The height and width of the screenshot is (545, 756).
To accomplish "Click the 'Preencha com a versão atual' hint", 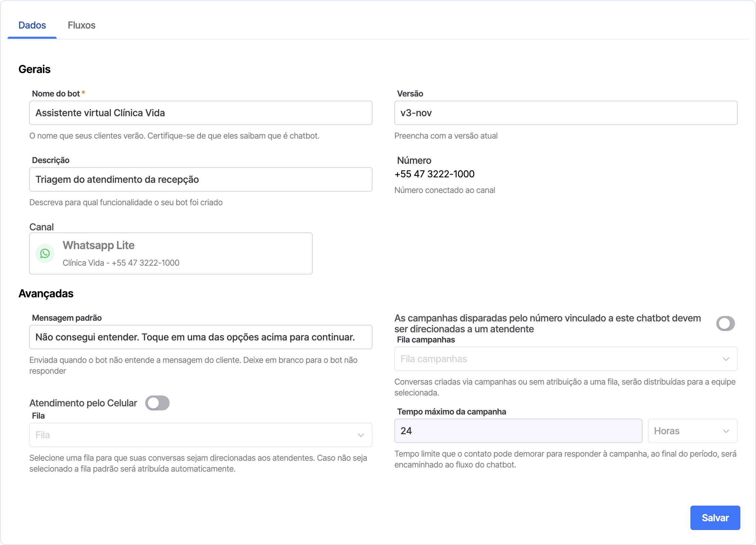I will (446, 136).
